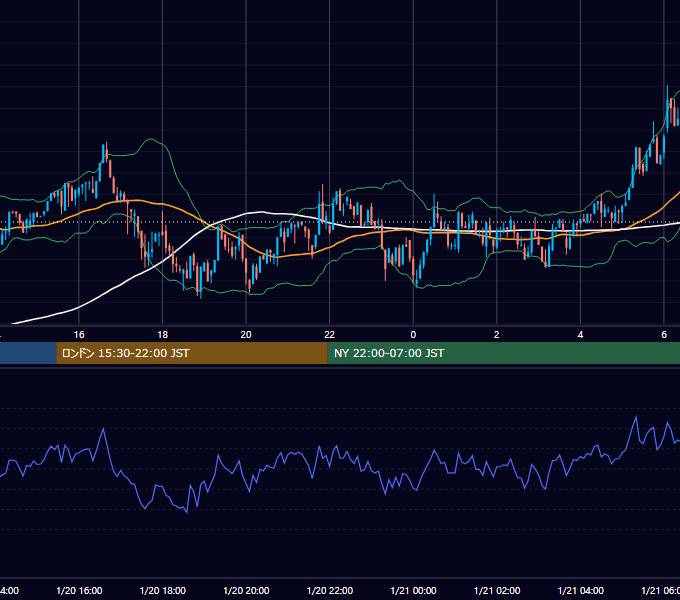Click the NY 22:00-07:00 JST session bar

click(503, 353)
